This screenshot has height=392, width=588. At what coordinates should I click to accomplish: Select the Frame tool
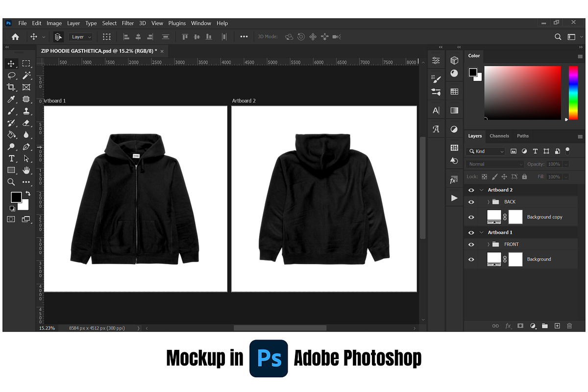point(26,87)
